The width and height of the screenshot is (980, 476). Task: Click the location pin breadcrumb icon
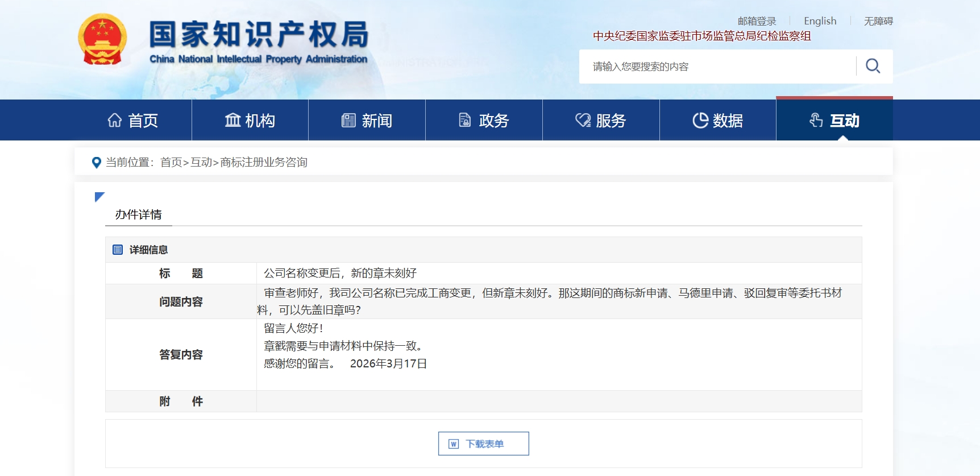97,163
